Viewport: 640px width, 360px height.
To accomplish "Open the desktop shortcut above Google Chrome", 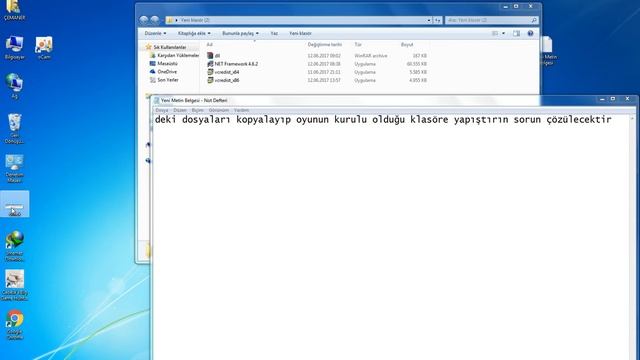I will (x=14, y=285).
